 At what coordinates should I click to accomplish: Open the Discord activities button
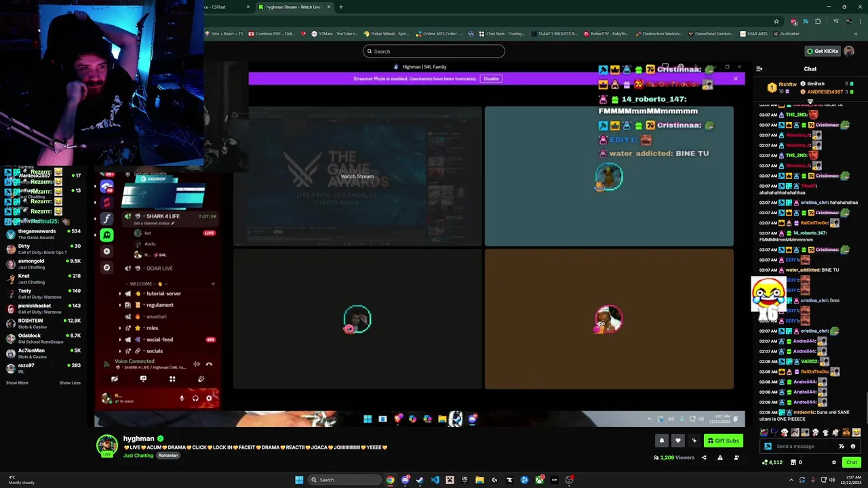[x=172, y=379]
